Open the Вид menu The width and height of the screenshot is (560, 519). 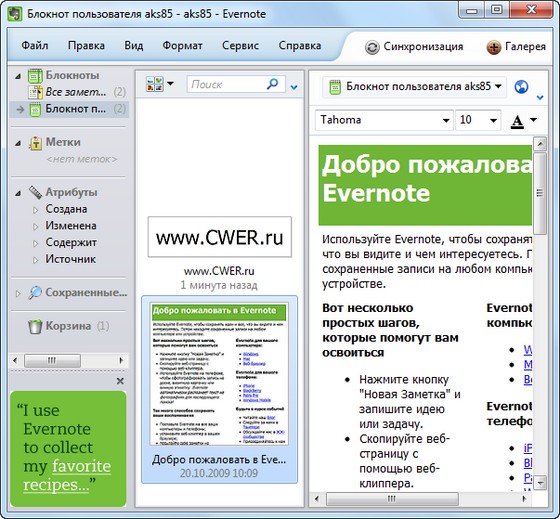tap(134, 46)
